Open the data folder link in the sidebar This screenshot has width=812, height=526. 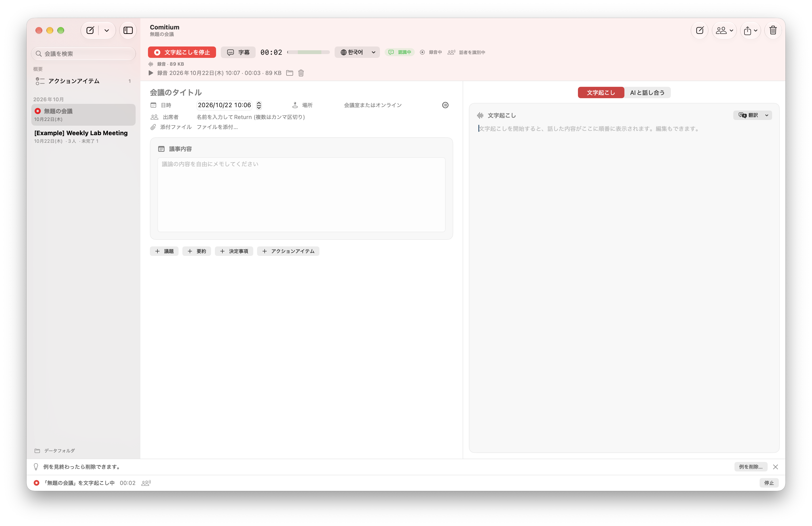(55, 451)
